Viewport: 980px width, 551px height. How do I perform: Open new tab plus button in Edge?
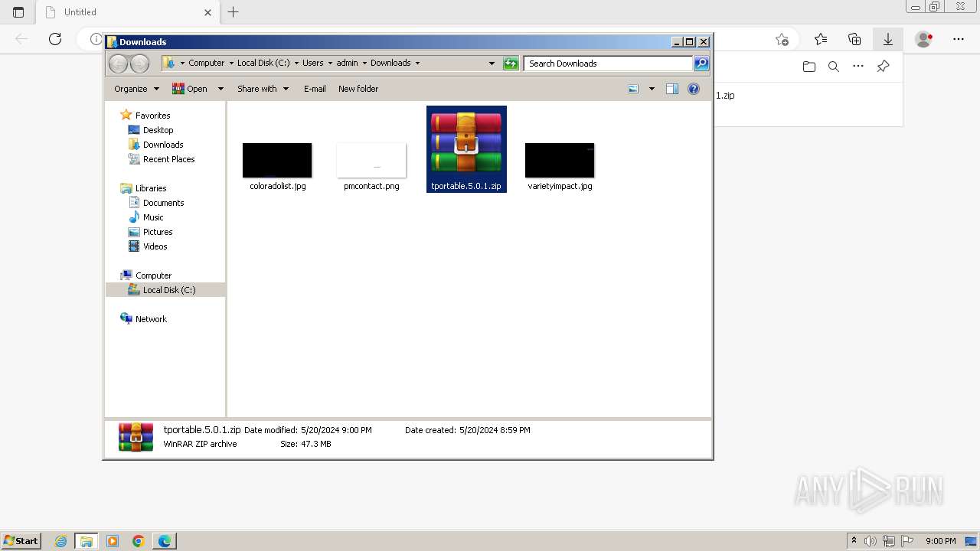pyautogui.click(x=234, y=12)
